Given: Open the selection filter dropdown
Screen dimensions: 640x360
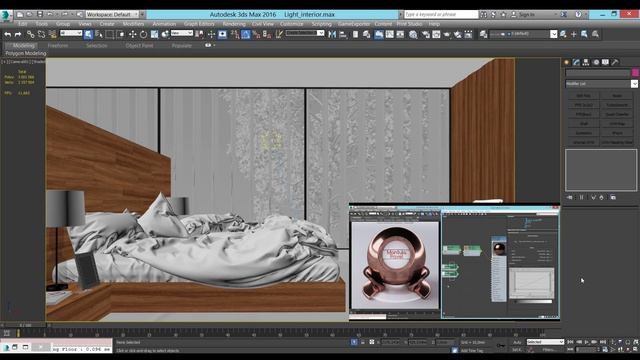Looking at the screenshot, I should pos(71,33).
